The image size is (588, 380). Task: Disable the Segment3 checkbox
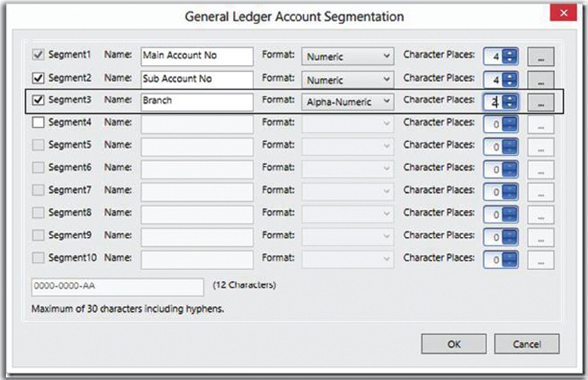(38, 101)
